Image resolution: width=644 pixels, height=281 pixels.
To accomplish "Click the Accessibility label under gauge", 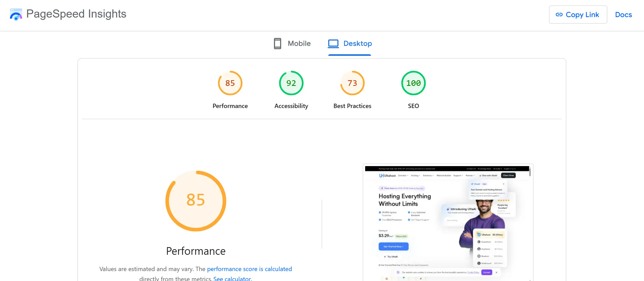I will click(x=291, y=106).
